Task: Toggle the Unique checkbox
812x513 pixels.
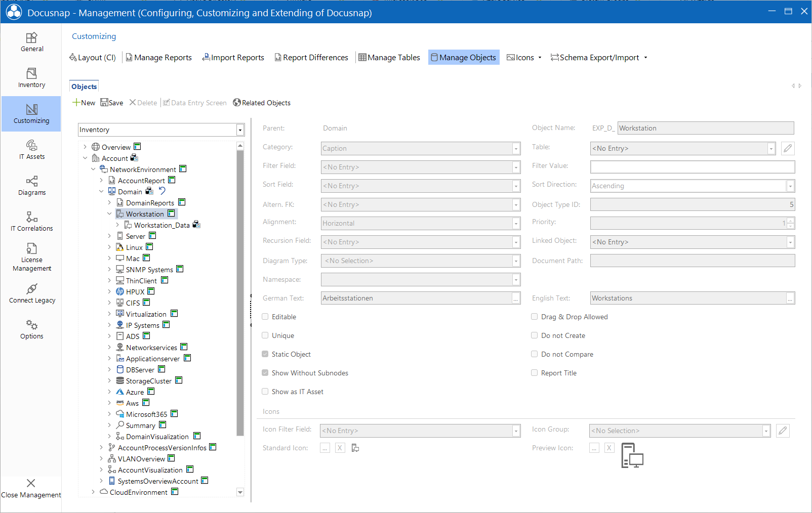Action: [265, 335]
